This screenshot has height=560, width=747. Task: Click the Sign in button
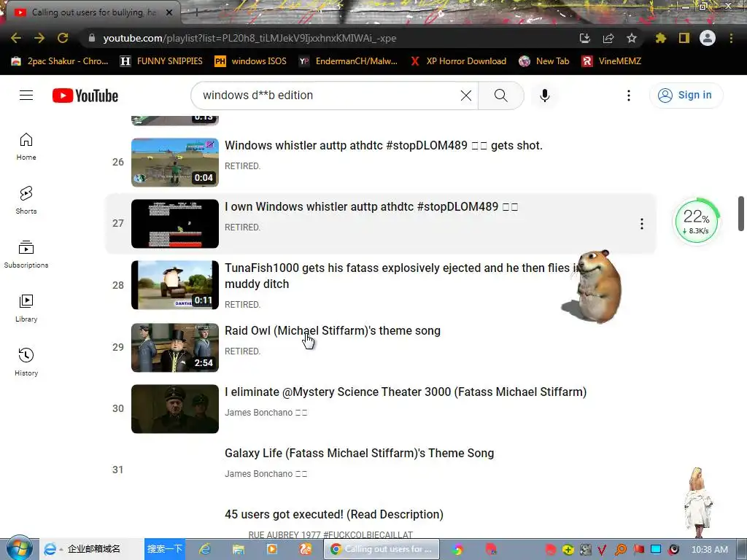pos(686,96)
